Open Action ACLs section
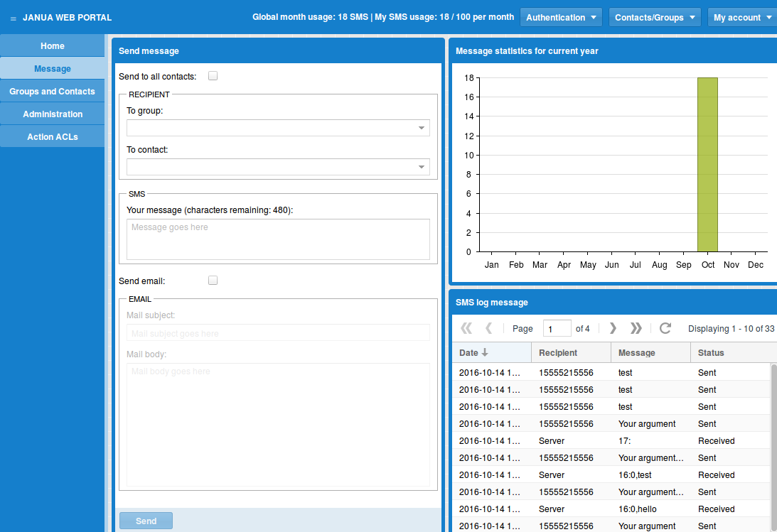The image size is (777, 532). coord(53,137)
